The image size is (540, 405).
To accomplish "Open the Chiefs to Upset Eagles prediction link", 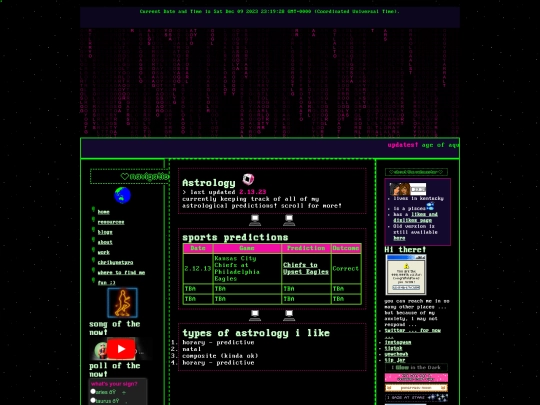I will coord(306,268).
